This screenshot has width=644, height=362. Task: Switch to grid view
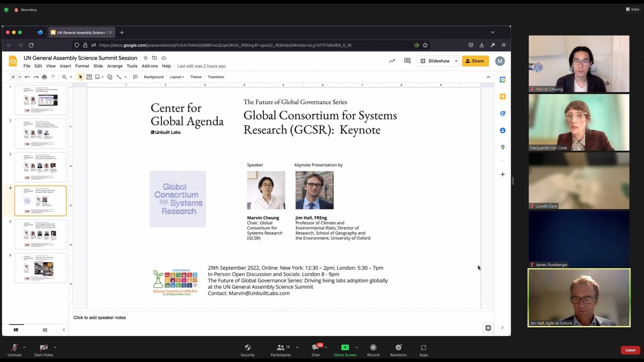[45, 330]
